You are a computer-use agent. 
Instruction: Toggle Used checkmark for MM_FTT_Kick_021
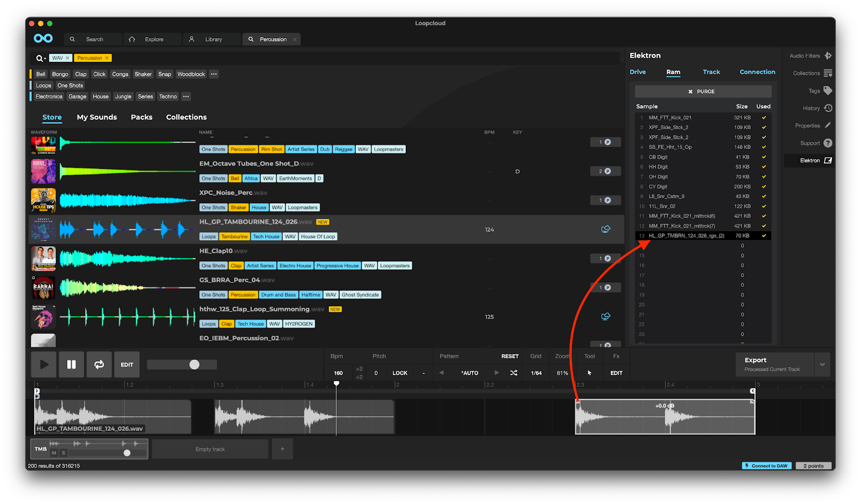[764, 117]
